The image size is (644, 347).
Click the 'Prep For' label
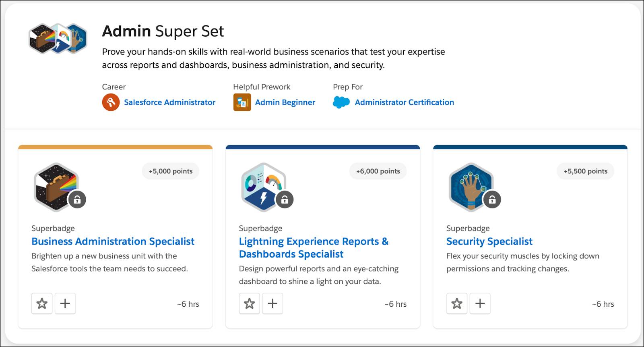pyautogui.click(x=348, y=87)
